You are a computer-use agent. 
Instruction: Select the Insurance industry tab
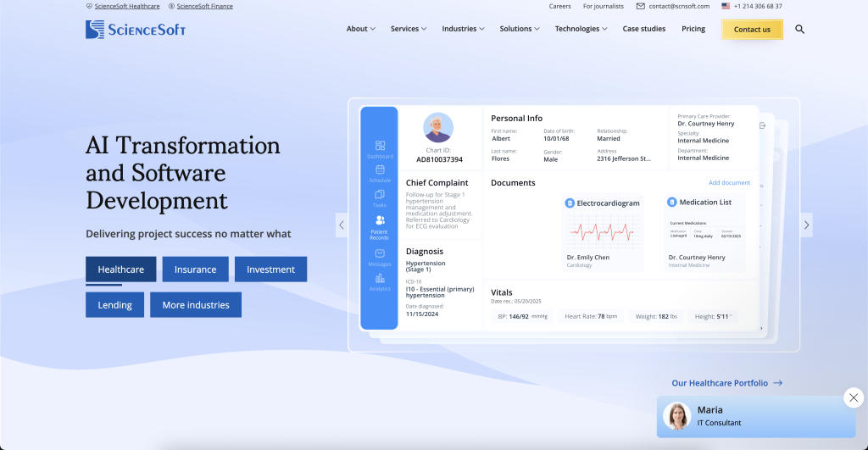point(196,269)
